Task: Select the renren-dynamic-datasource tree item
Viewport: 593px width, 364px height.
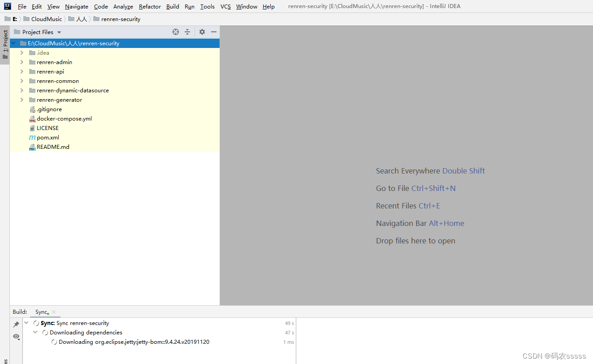Action: [115, 91]
